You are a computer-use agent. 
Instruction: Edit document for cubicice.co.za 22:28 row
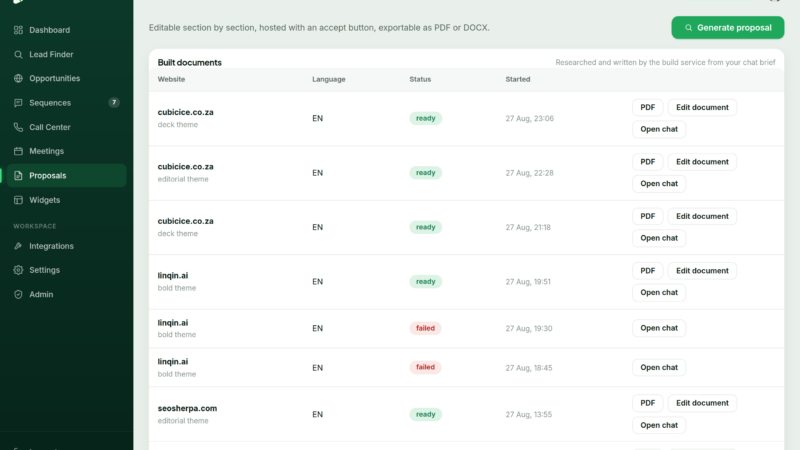[x=702, y=162]
